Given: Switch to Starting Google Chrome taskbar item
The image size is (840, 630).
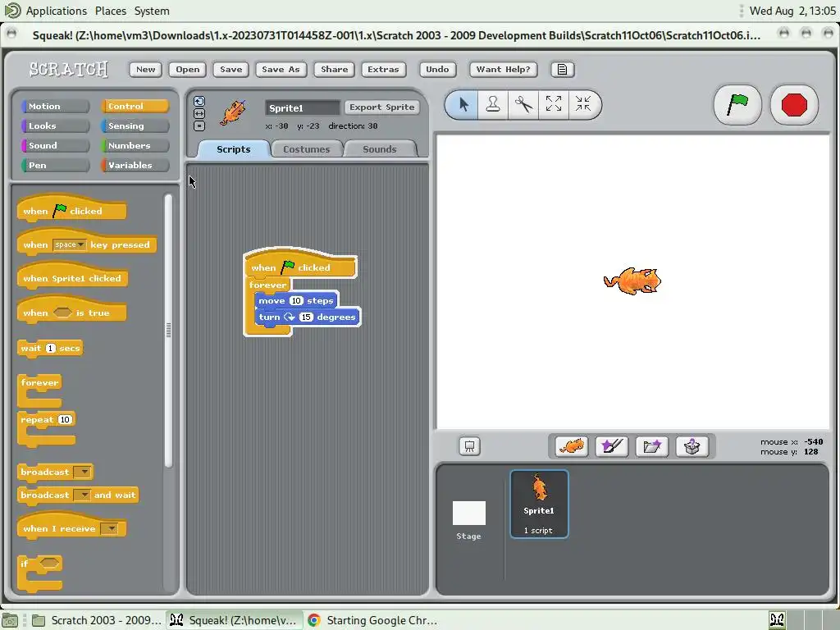Looking at the screenshot, I should [373, 620].
